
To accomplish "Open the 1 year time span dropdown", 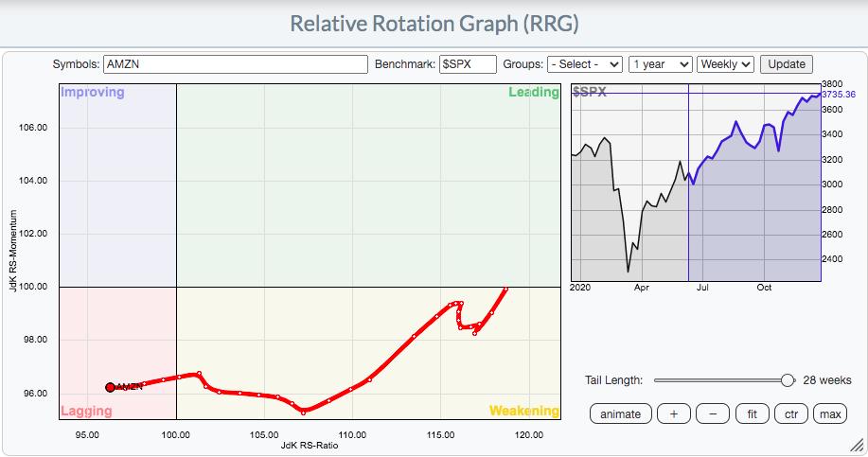I will click(x=660, y=64).
